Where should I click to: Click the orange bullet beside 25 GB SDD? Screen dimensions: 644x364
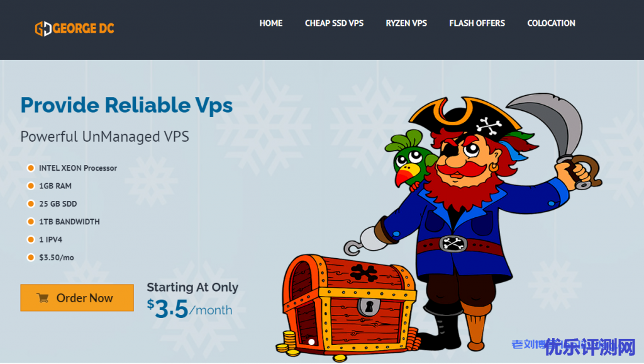click(31, 203)
